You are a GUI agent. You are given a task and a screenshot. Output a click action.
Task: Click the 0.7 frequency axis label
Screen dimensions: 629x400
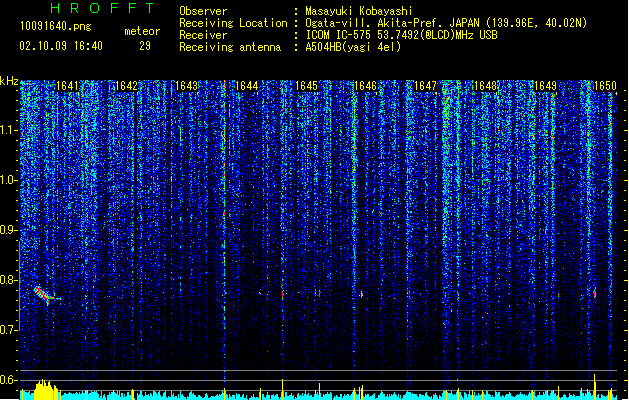click(x=9, y=330)
